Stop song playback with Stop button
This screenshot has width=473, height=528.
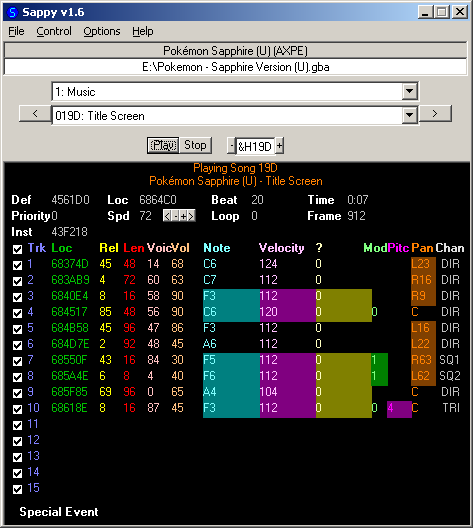[x=195, y=145]
